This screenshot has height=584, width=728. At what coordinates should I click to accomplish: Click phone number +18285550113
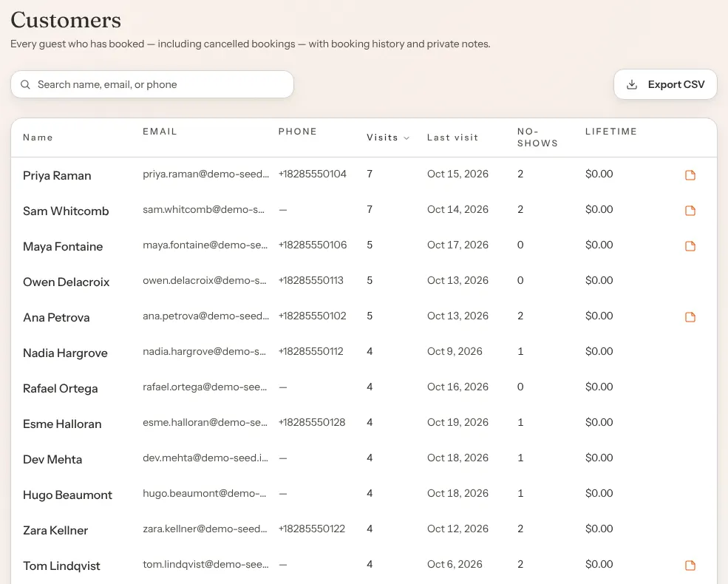coord(311,280)
